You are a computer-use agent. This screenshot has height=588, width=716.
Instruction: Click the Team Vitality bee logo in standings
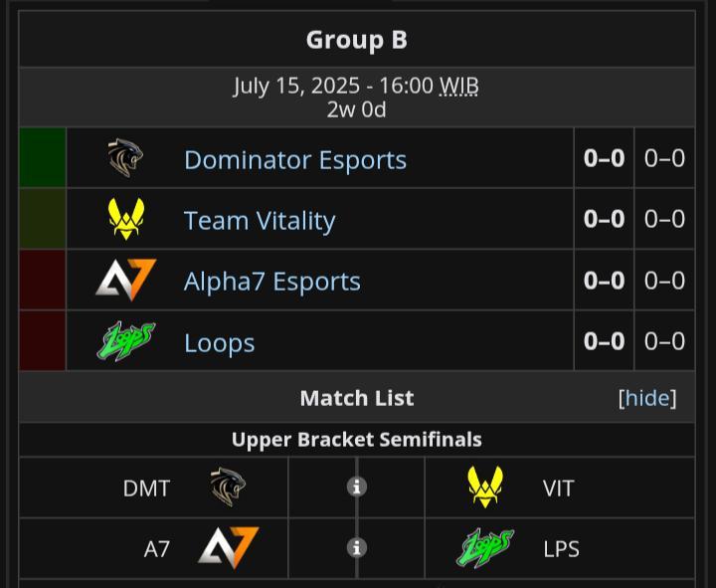126,219
